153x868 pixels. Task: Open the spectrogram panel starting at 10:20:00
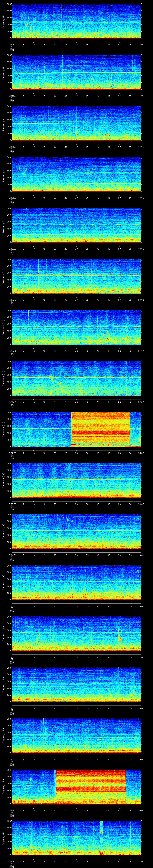click(x=77, y=327)
